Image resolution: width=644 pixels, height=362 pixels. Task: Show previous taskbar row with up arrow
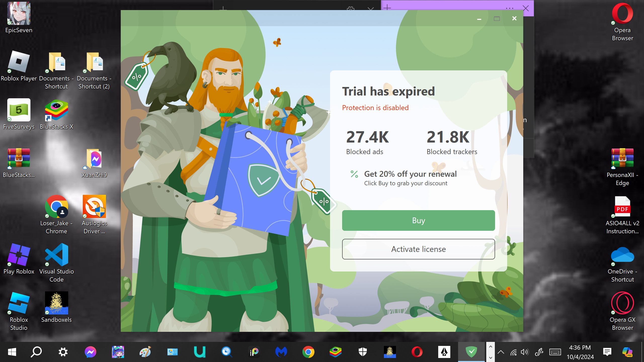pyautogui.click(x=490, y=347)
